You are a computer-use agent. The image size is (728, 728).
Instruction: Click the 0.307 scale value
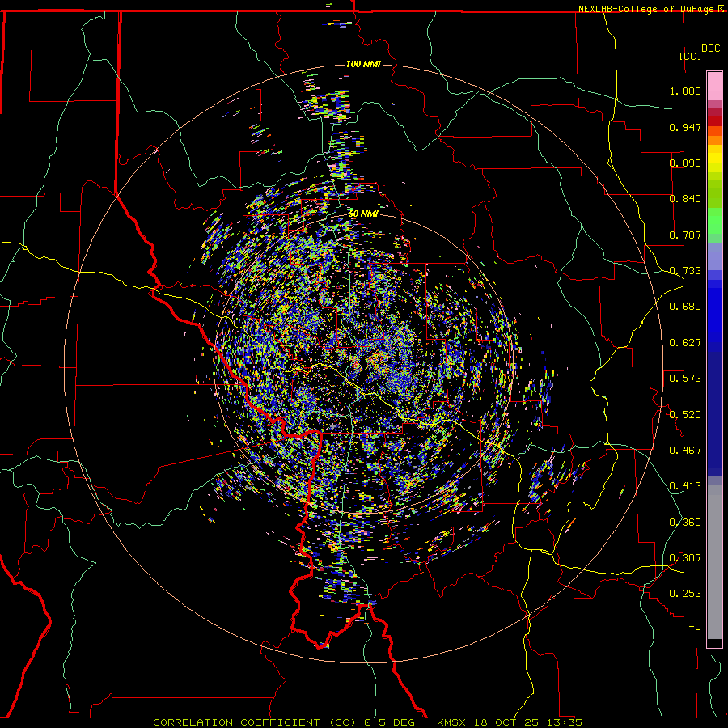[685, 558]
